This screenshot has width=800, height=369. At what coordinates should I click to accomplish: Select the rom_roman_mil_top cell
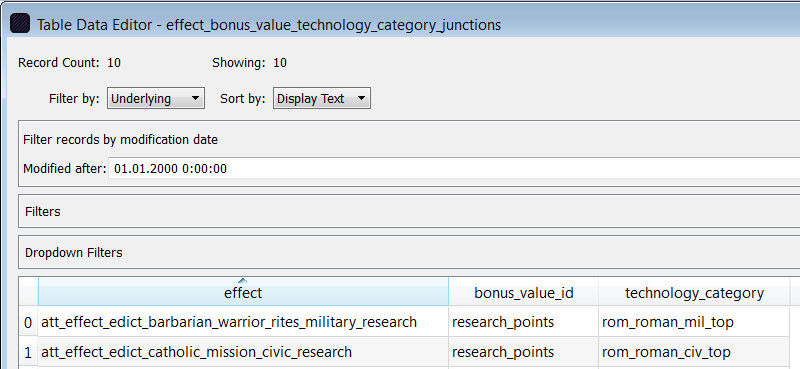coord(694,322)
